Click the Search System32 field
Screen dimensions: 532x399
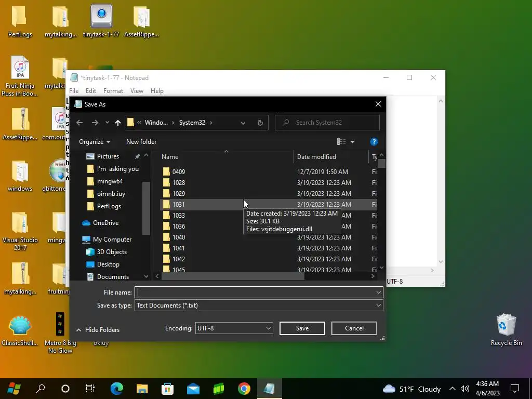[x=327, y=123]
